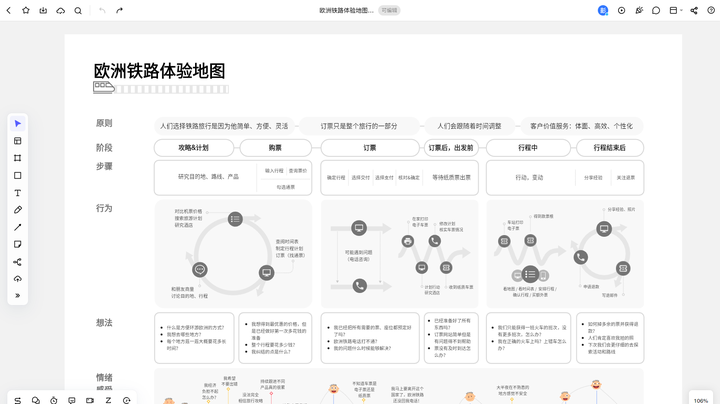
Task: Open the comments bubble icon
Action: [x=656, y=10]
